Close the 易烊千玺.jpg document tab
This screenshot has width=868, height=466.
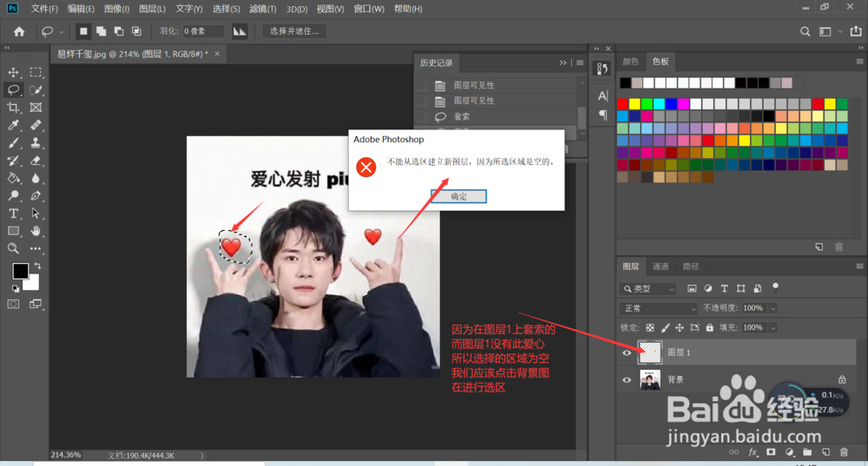(x=217, y=54)
